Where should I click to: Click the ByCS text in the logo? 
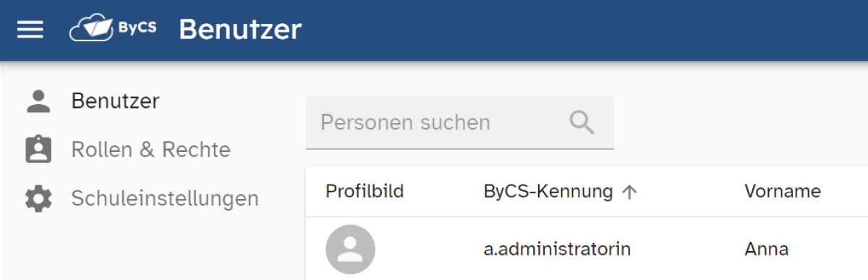click(x=137, y=29)
